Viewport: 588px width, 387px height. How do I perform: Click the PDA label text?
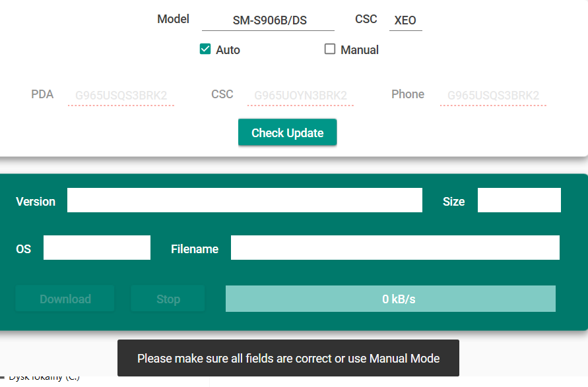pos(42,94)
